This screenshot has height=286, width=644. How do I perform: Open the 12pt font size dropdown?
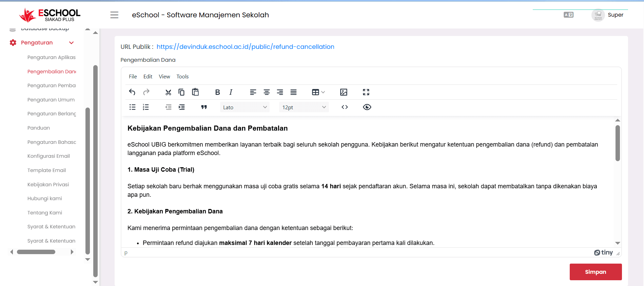click(304, 107)
